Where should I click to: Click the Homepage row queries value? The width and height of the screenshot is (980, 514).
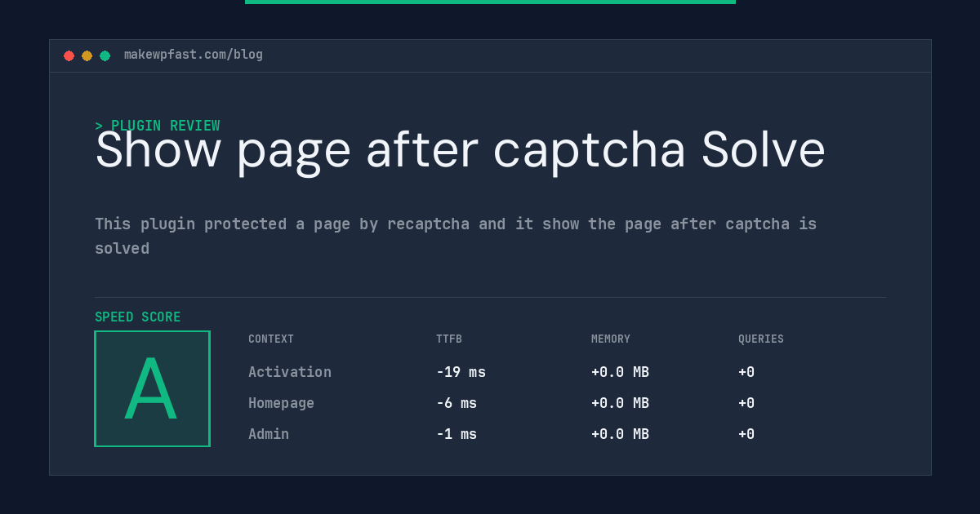coord(746,403)
